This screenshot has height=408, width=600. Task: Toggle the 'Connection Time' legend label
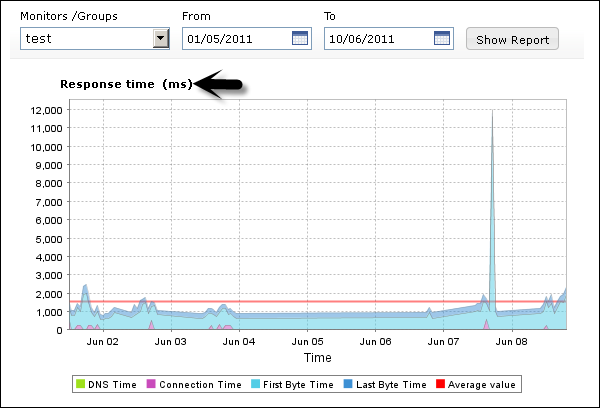pos(201,384)
